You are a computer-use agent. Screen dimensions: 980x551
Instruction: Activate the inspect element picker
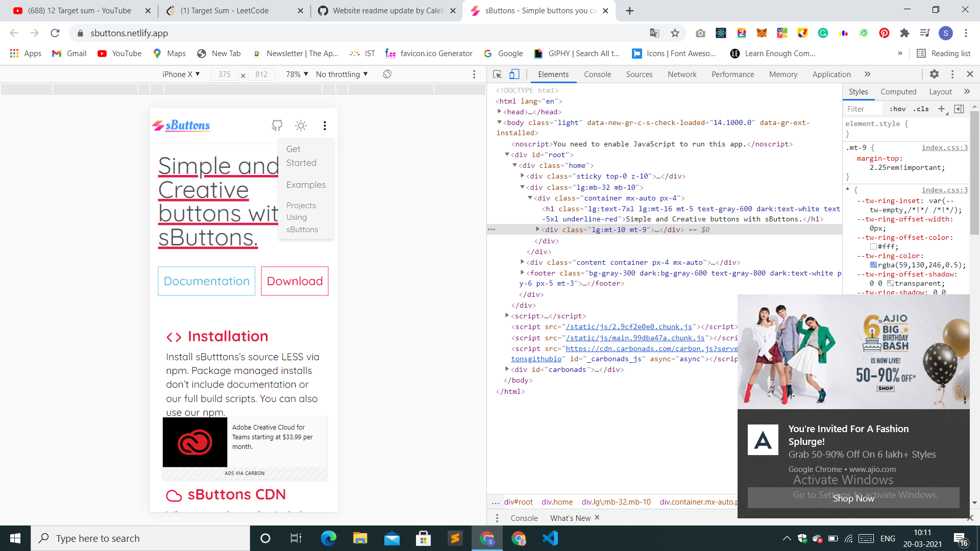tap(497, 74)
